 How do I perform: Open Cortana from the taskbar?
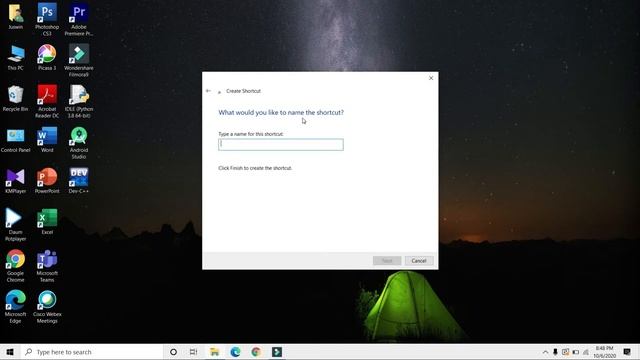[x=173, y=352]
